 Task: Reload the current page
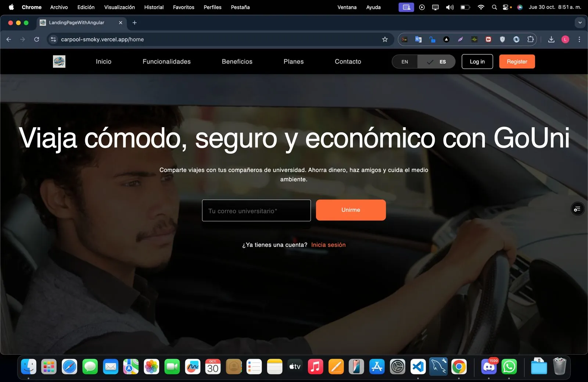coord(36,39)
